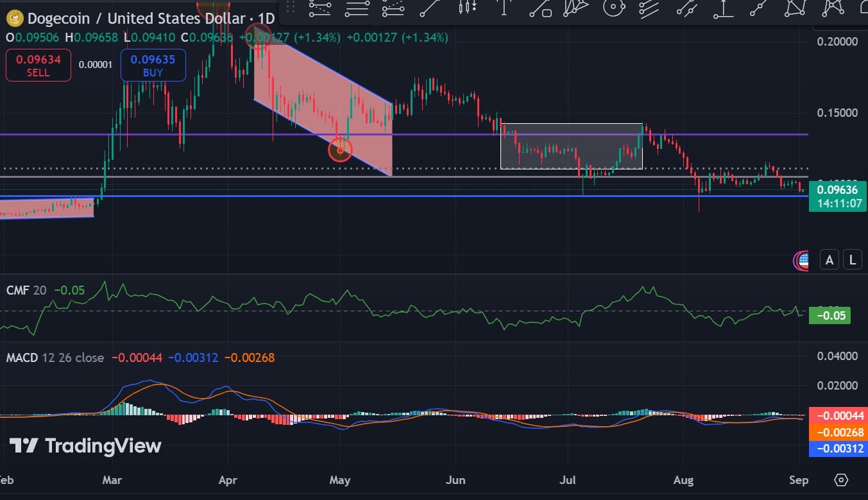This screenshot has width=868, height=500.
Task: Select the four-node polygon pattern tool icon
Action: coord(796,8)
